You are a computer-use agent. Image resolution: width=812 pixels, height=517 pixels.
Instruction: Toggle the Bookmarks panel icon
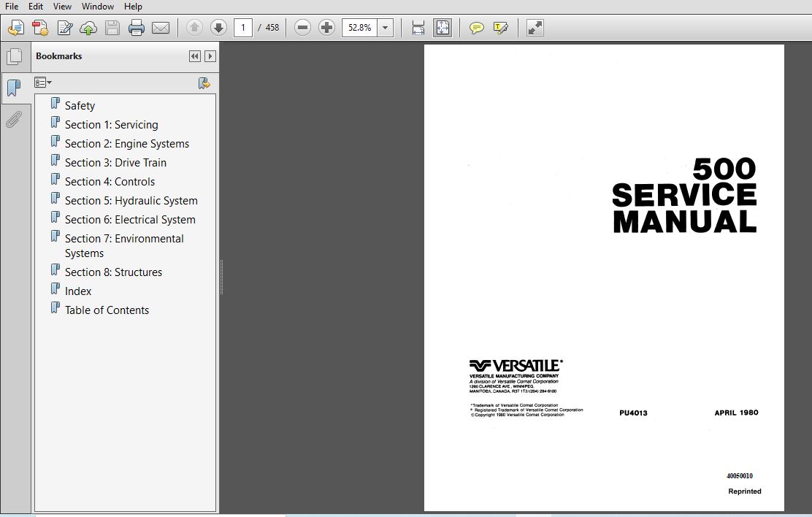[x=15, y=88]
